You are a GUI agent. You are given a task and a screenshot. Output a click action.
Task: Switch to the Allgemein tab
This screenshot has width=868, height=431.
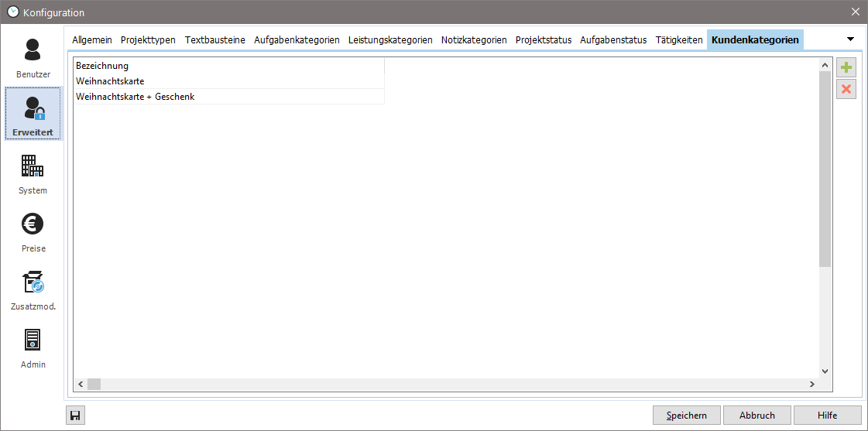click(92, 40)
